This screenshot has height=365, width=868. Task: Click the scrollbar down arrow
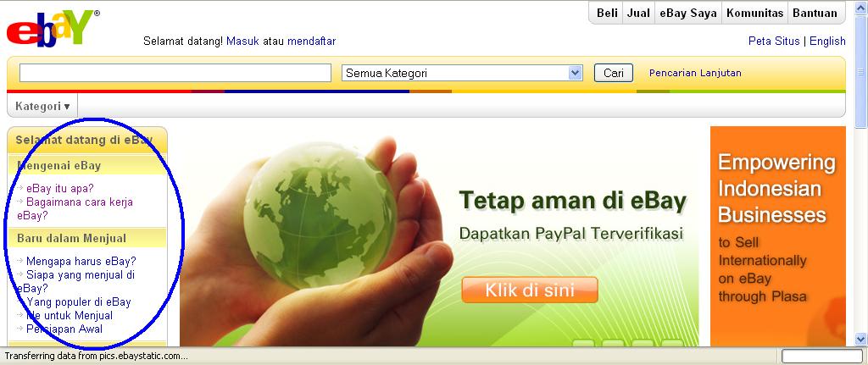(861, 339)
